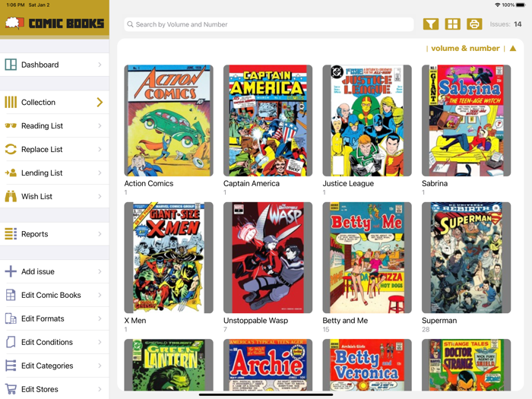The height and width of the screenshot is (399, 532).
Task: Click the Edit Stores cart icon
Action: coord(11,389)
